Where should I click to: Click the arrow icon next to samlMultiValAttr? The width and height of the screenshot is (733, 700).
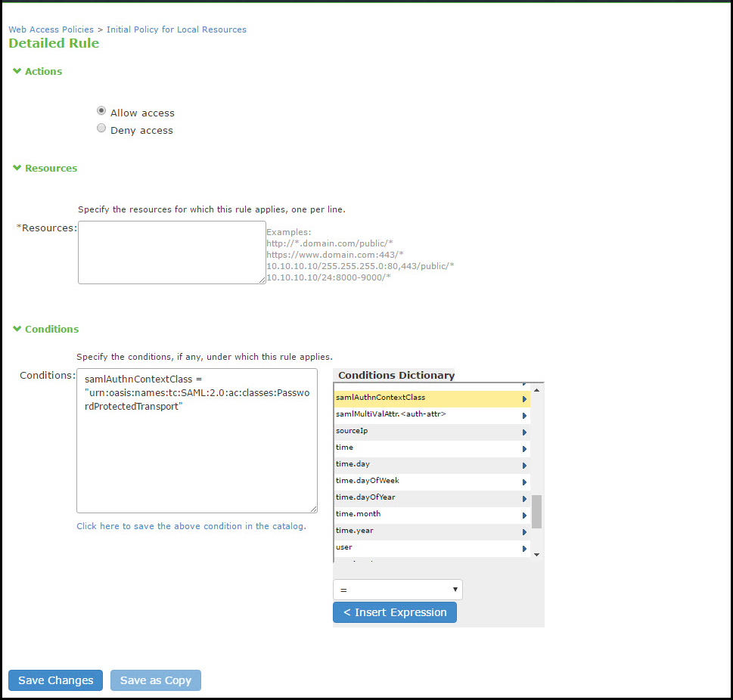tap(523, 414)
